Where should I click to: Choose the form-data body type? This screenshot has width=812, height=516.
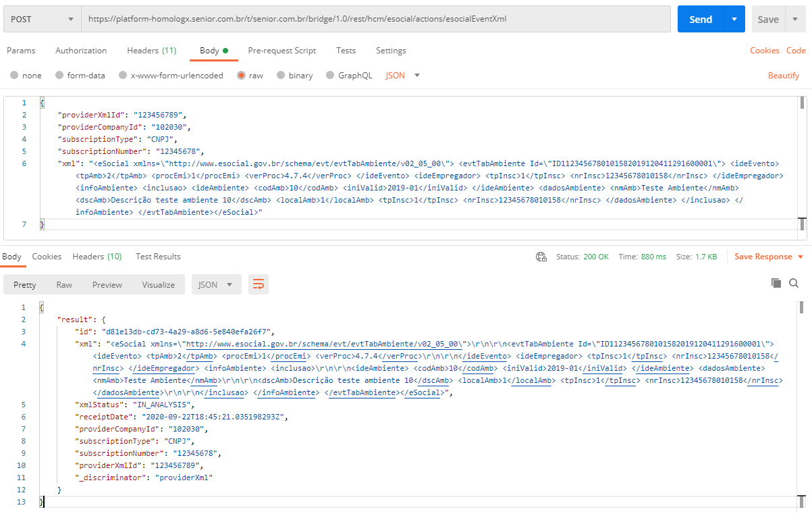click(x=59, y=76)
